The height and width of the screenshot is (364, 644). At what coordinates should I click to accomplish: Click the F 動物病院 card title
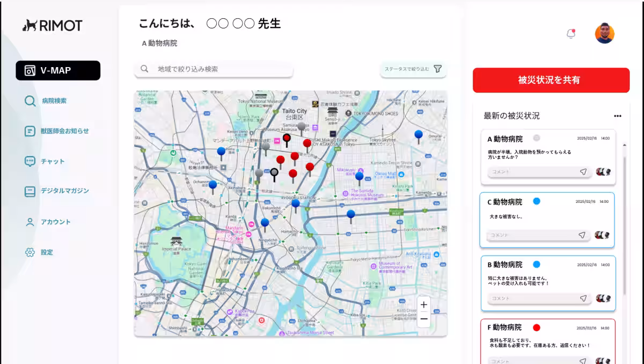[504, 327]
